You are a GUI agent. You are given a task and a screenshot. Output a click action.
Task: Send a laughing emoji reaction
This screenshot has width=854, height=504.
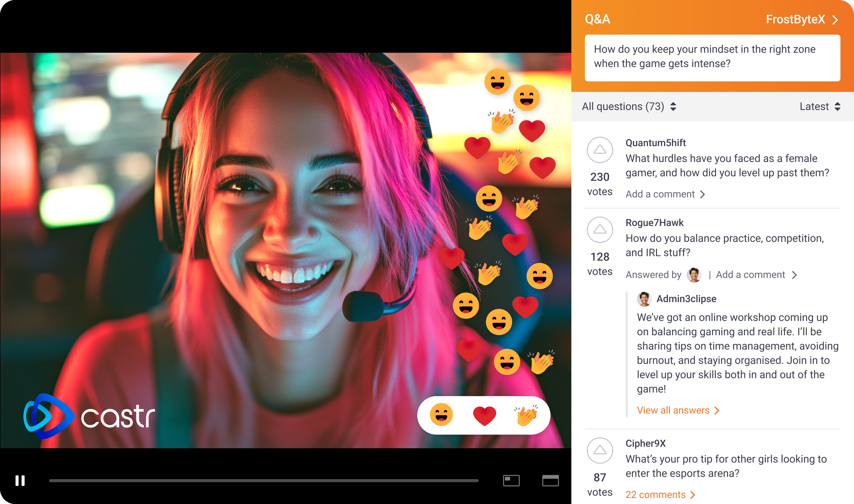(x=441, y=415)
